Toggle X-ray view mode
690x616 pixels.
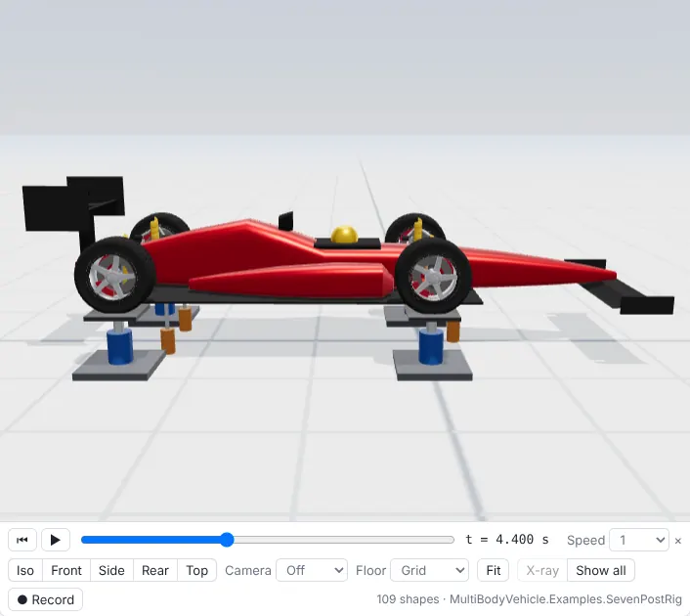542,570
